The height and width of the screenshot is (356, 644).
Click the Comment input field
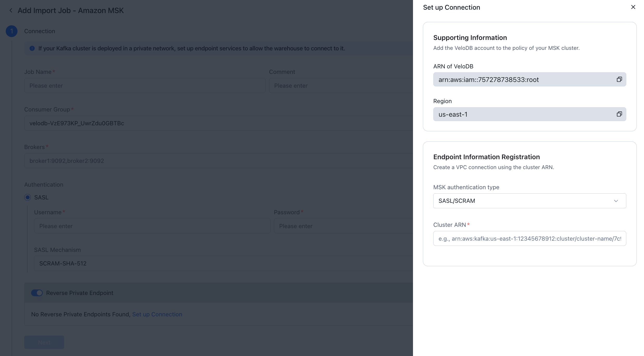tap(341, 86)
